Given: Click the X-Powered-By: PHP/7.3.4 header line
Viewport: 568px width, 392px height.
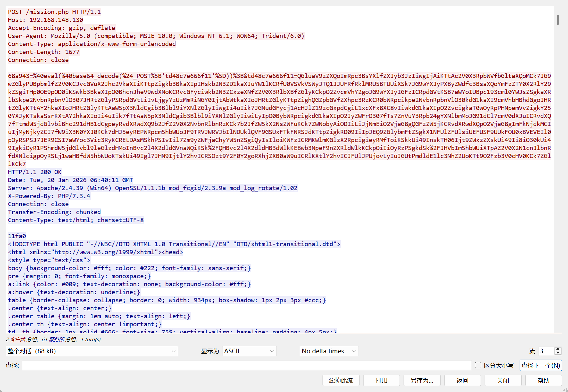Looking at the screenshot, I should tap(49, 196).
